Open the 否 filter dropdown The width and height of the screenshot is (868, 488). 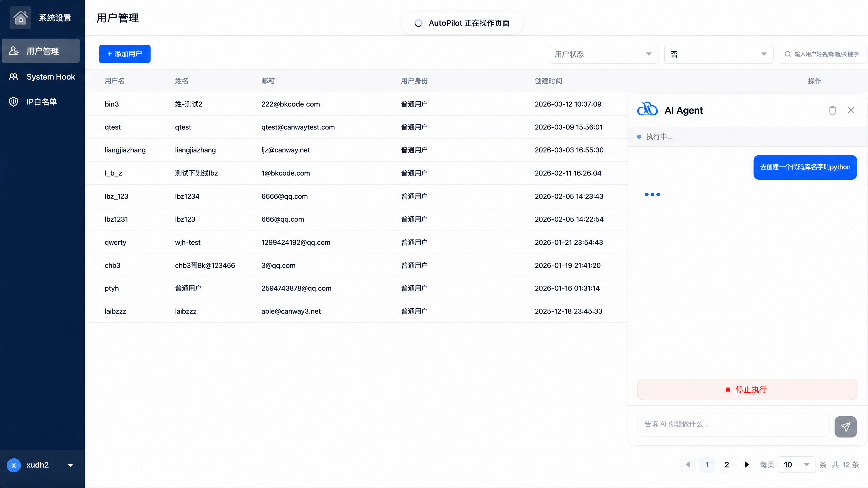(718, 54)
